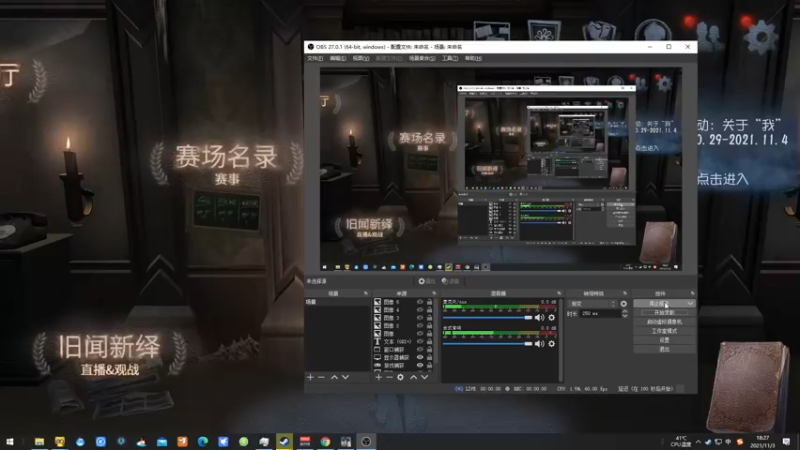Open 编辑(E) Edit menu in OBS

(x=338, y=59)
